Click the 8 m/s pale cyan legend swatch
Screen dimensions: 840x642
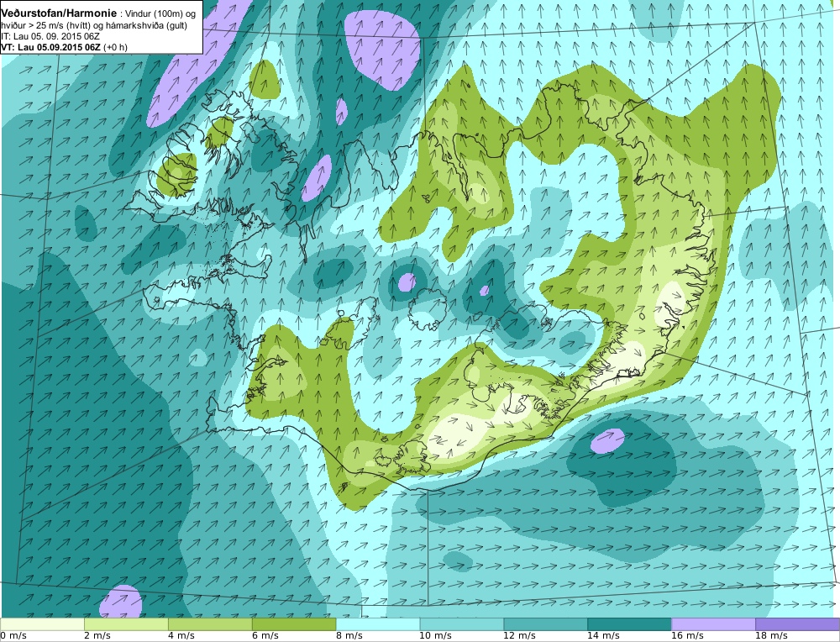378,624
